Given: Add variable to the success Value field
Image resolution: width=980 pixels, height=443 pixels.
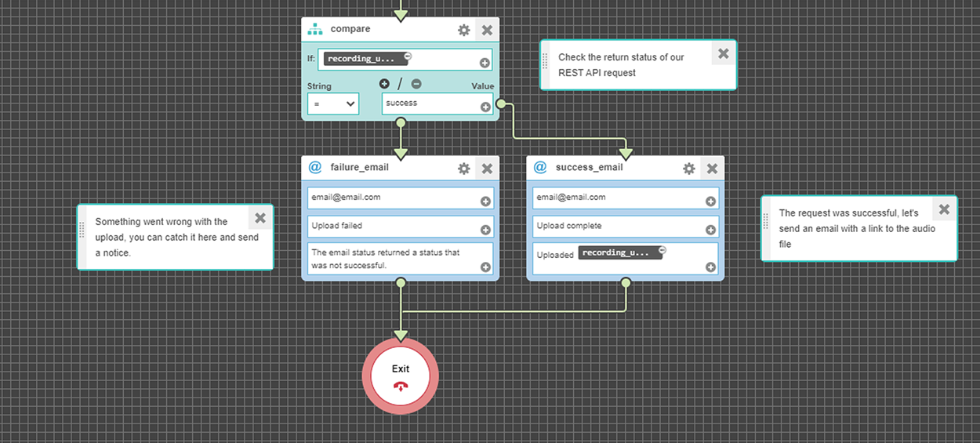Looking at the screenshot, I should (485, 107).
